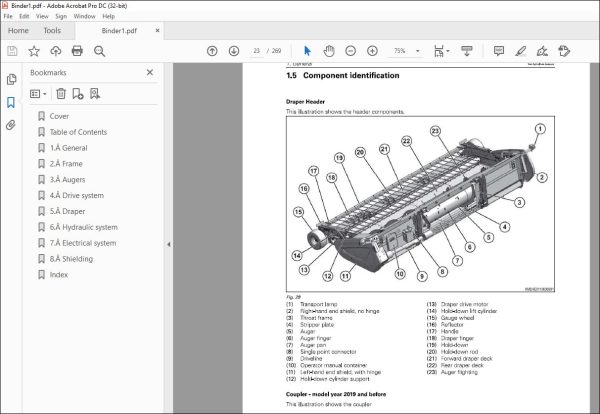Click the 'Driveline' legend entry

pyautogui.click(x=311, y=359)
